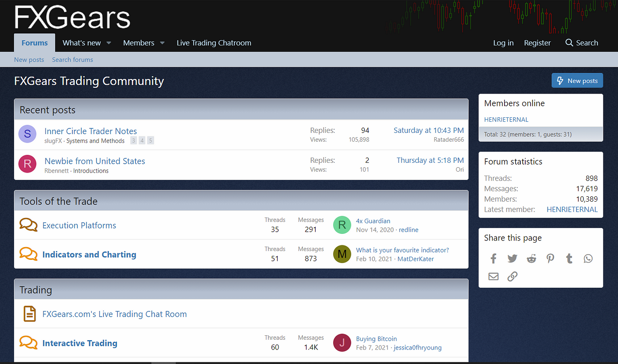The height and width of the screenshot is (364, 618).
Task: Share page on Twitter
Action: 512,259
